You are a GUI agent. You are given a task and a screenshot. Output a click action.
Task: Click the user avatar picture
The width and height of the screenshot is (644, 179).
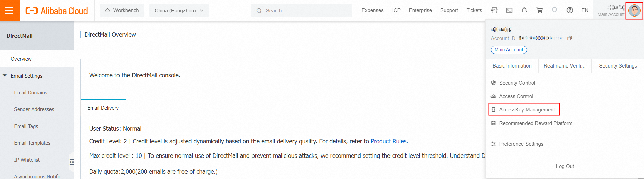click(x=634, y=11)
